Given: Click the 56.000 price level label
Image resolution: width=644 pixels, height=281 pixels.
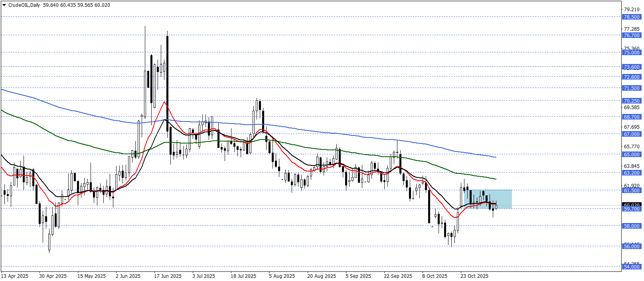Looking at the screenshot, I should click(632, 247).
